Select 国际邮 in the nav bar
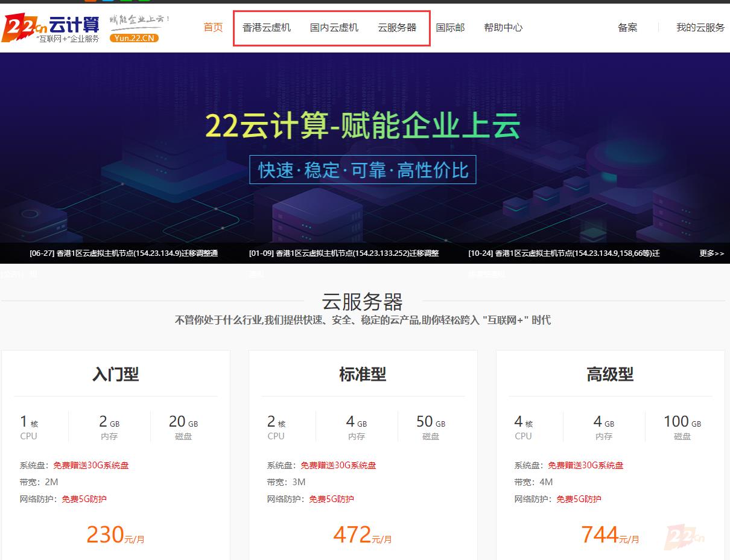 coord(450,27)
